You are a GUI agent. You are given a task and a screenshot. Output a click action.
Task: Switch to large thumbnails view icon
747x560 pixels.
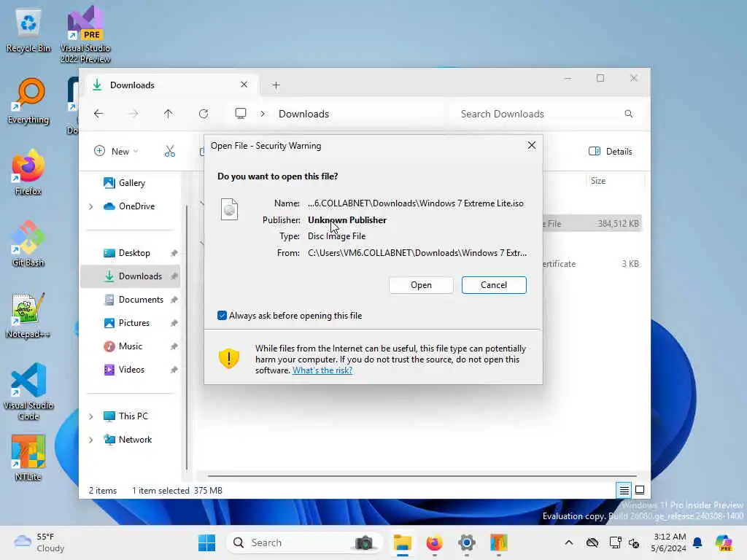pyautogui.click(x=640, y=490)
